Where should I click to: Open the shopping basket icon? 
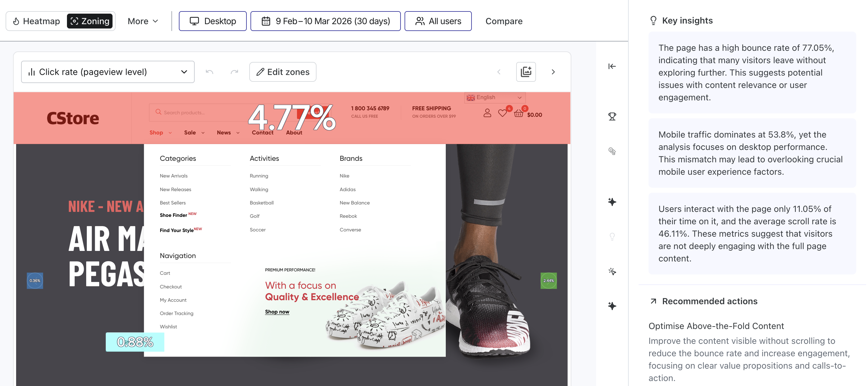tap(519, 113)
